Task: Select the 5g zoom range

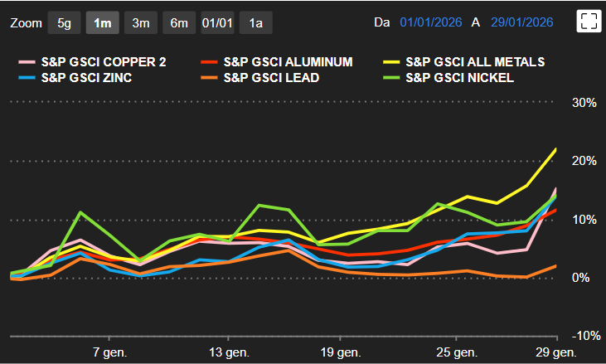Action: [x=64, y=22]
